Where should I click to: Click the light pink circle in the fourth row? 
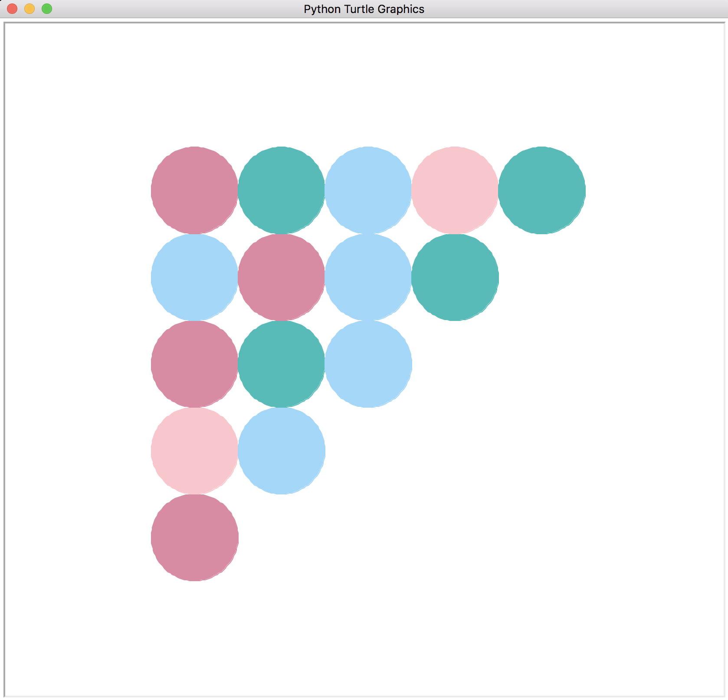[x=195, y=451]
